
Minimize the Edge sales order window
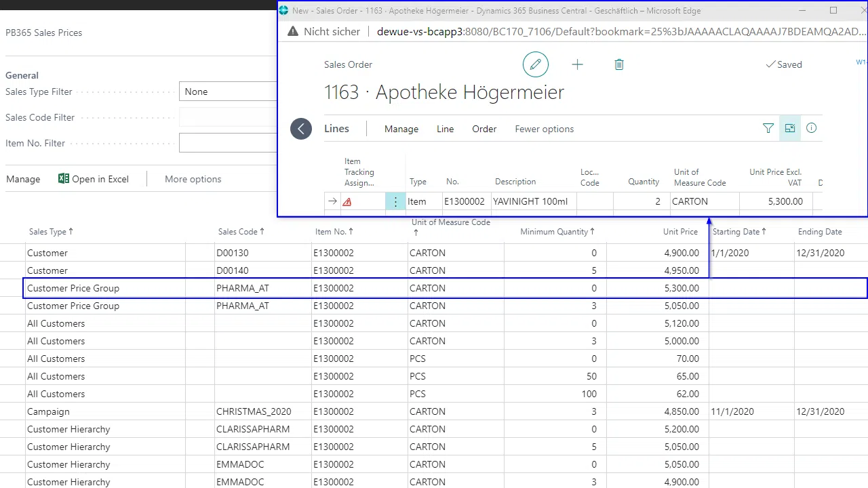click(x=802, y=10)
